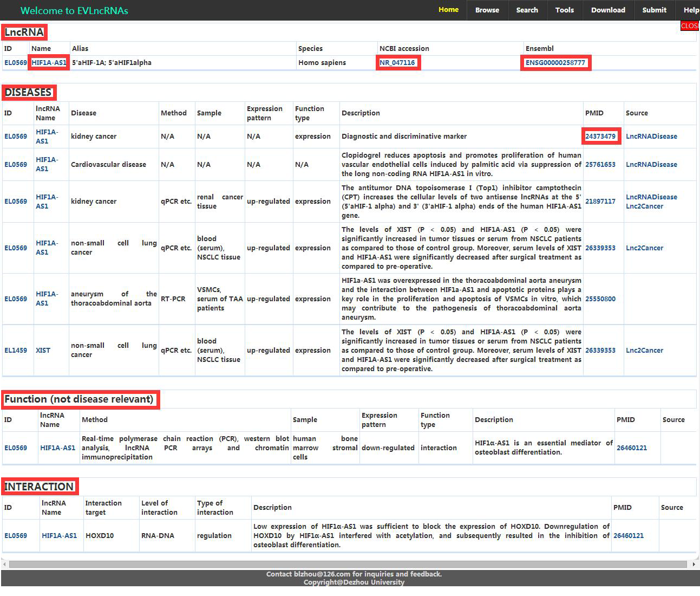
Task: Click the Copyright@Dezhou University footer text
Action: [354, 582]
